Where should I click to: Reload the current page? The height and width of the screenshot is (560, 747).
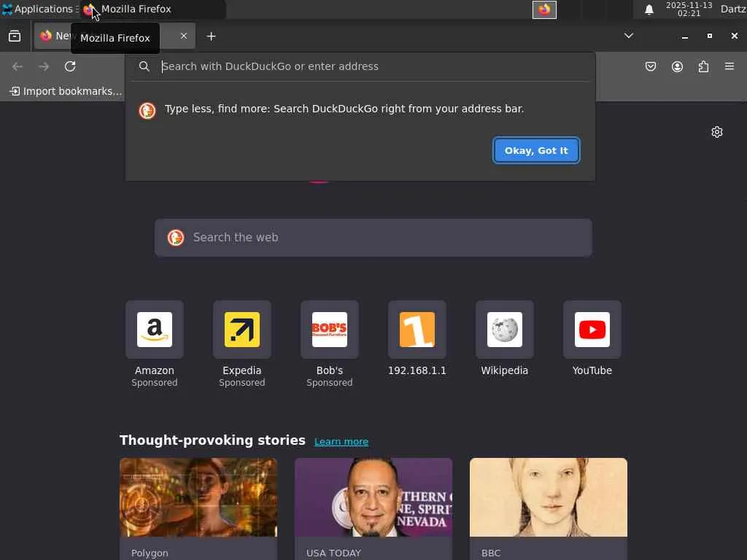click(70, 66)
